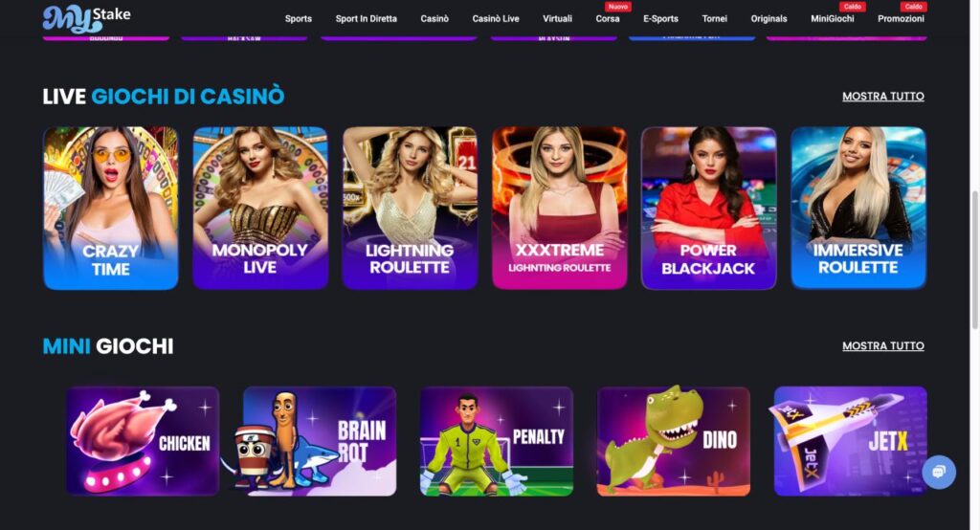Screen dimensions: 980x530
Task: Open the live chat support bubble
Action: click(939, 472)
